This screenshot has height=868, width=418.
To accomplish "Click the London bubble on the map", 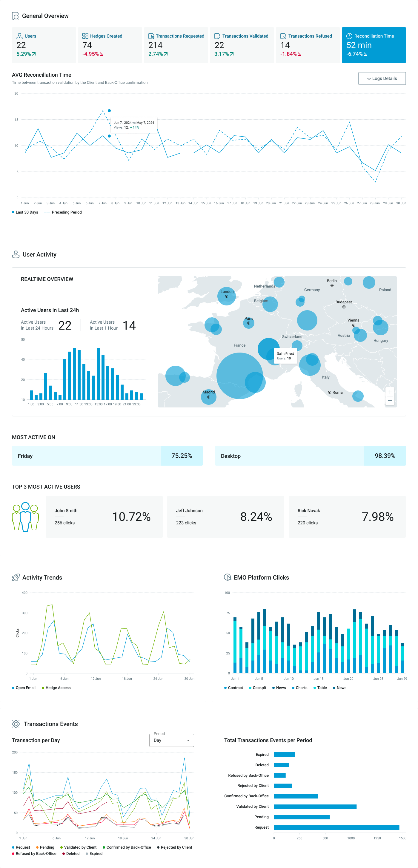I will pyautogui.click(x=226, y=296).
